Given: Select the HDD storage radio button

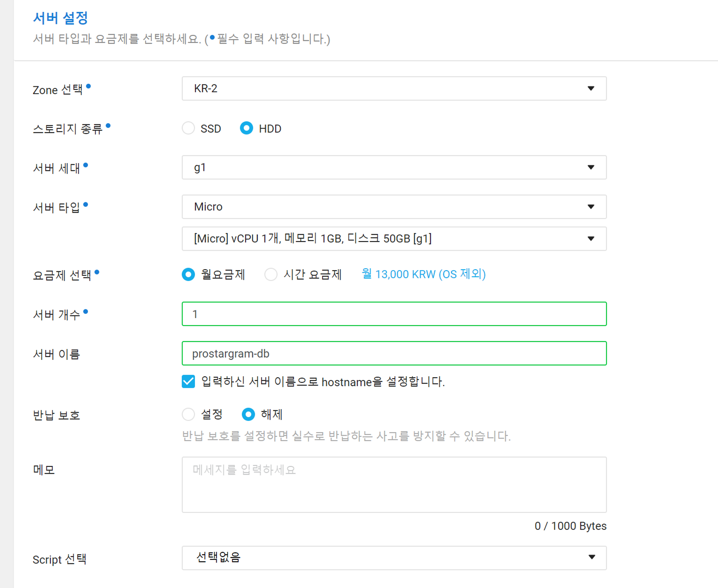Looking at the screenshot, I should pyautogui.click(x=247, y=128).
